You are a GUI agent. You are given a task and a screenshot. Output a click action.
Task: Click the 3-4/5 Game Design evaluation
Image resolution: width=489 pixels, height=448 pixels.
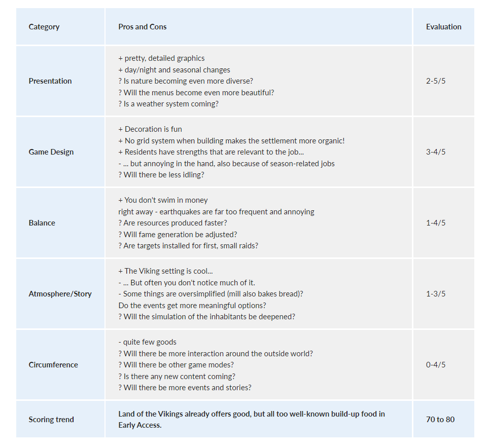click(436, 152)
